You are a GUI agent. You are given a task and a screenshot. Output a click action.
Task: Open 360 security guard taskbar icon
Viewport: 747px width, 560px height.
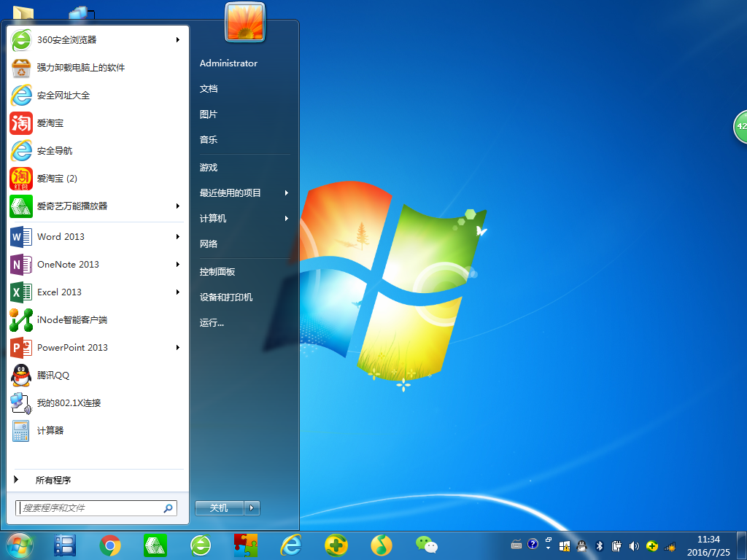336,545
